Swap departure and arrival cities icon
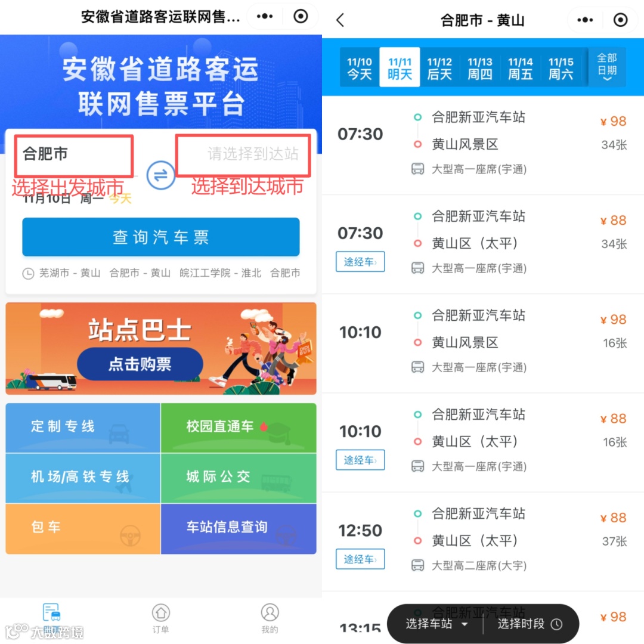644x644 pixels. click(x=160, y=175)
